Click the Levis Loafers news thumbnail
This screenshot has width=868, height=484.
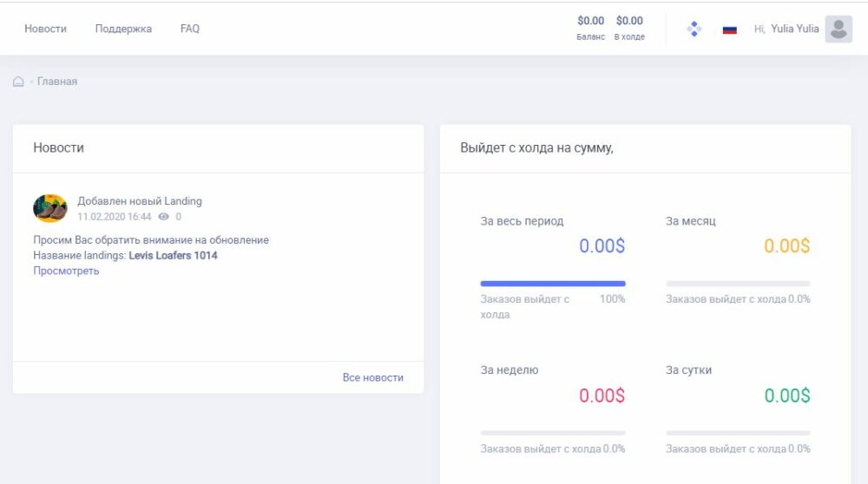(49, 208)
